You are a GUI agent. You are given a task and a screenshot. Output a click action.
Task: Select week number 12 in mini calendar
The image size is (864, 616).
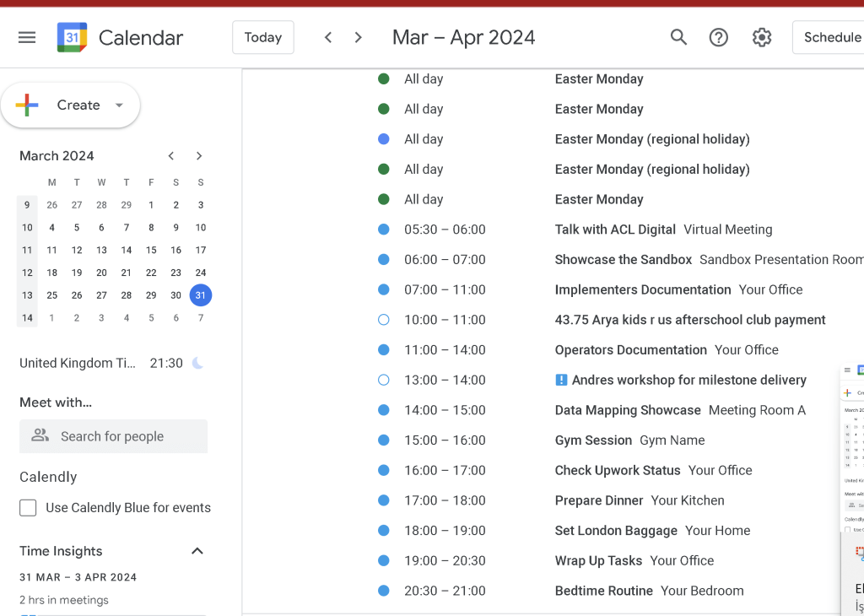pos(27,273)
